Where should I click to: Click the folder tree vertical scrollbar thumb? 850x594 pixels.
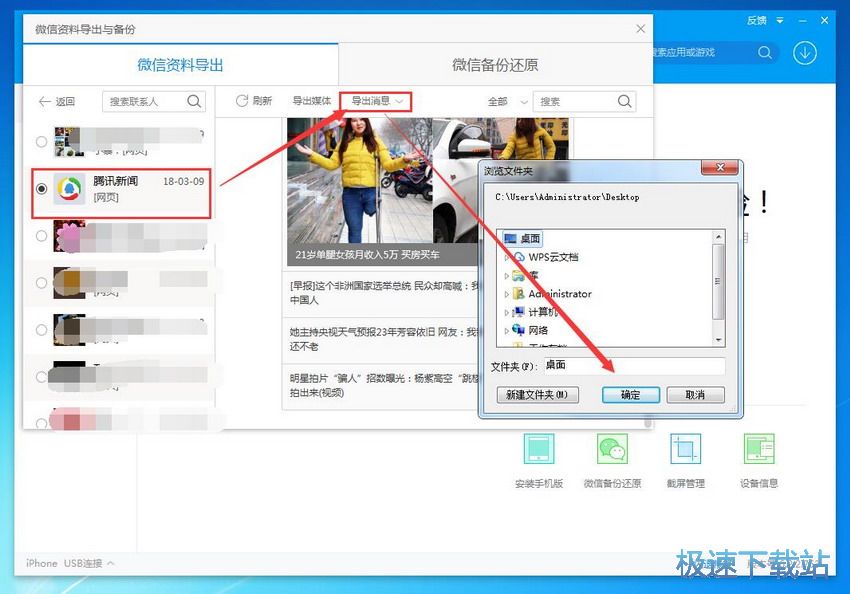point(718,282)
